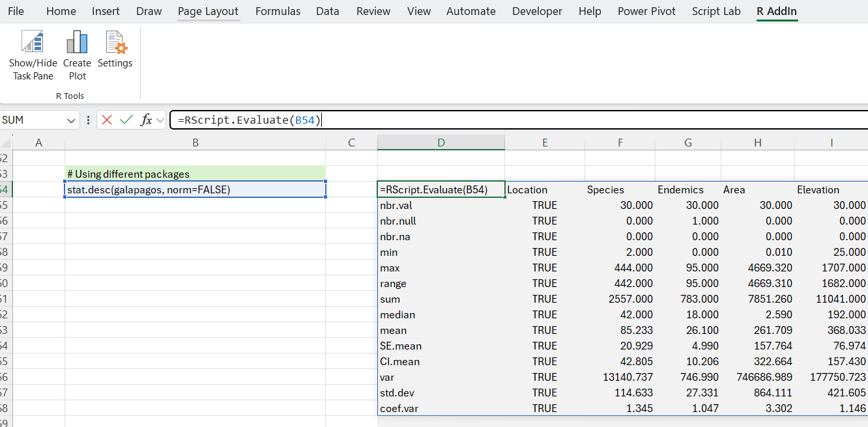Click the Area mean 261.709
This screenshot has width=868, height=427.
(x=758, y=330)
